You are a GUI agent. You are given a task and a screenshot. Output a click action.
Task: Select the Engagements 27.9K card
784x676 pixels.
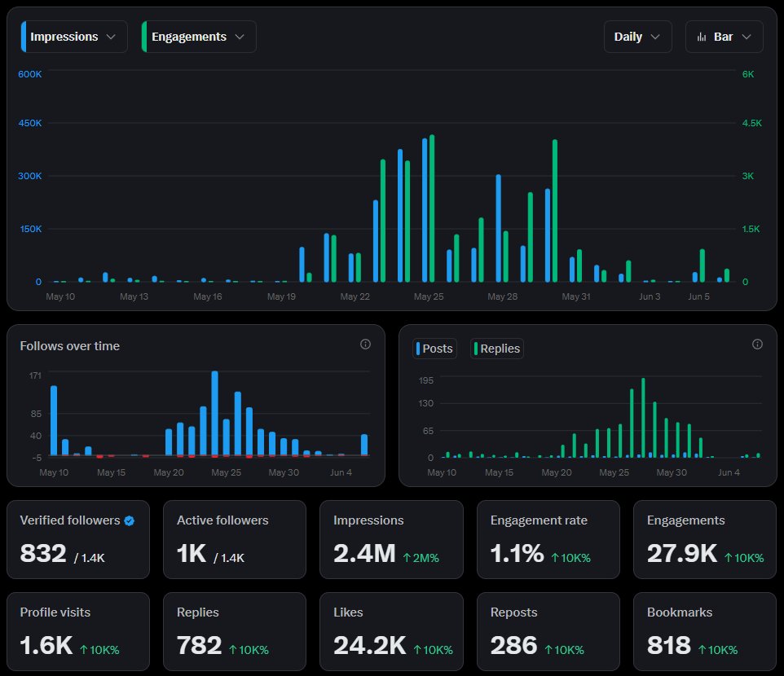[x=705, y=540]
